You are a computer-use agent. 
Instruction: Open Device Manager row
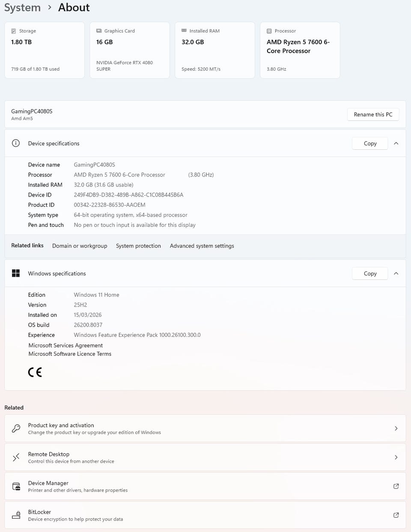coord(205,486)
